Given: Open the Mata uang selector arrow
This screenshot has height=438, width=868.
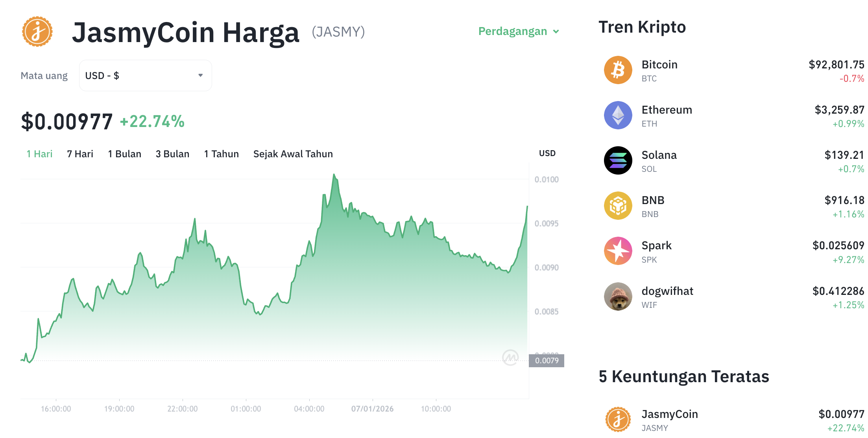Looking at the screenshot, I should (x=200, y=75).
